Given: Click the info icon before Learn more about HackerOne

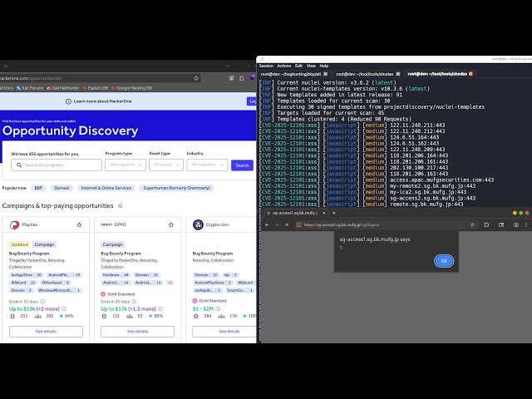Looking at the screenshot, I should 68,101.
